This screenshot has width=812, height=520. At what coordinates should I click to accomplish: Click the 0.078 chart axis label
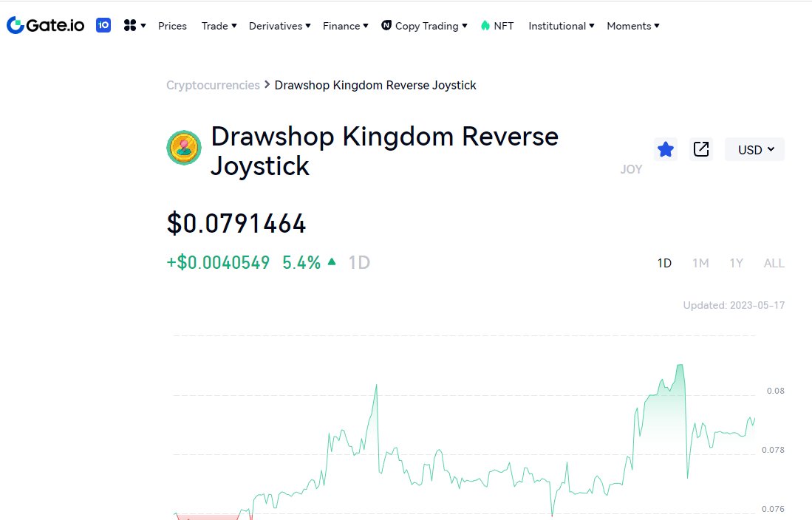click(x=773, y=450)
